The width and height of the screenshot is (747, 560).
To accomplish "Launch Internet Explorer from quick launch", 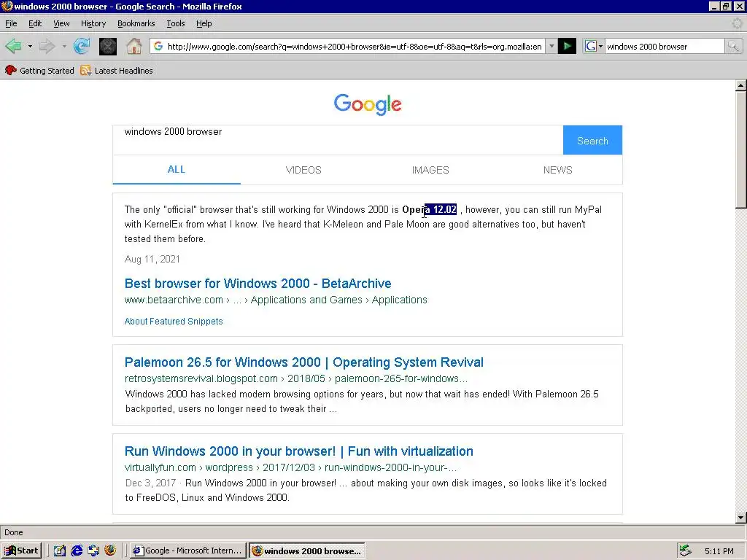I will pyautogui.click(x=77, y=551).
